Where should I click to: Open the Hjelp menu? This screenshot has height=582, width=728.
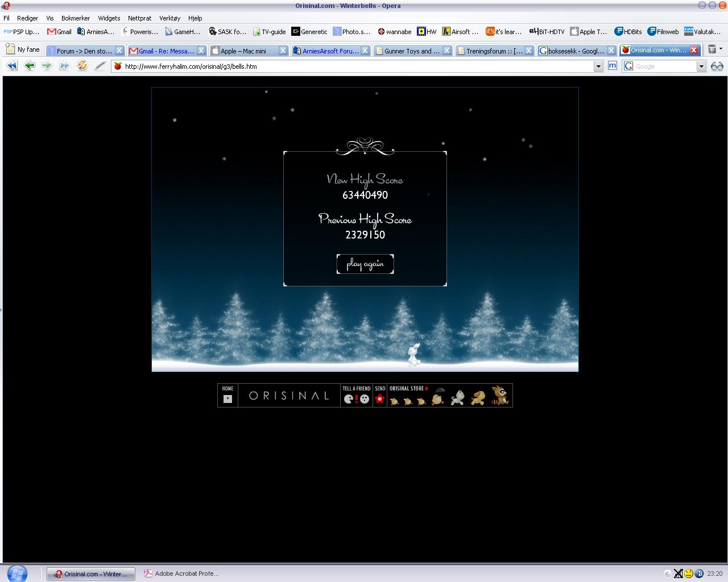[195, 18]
